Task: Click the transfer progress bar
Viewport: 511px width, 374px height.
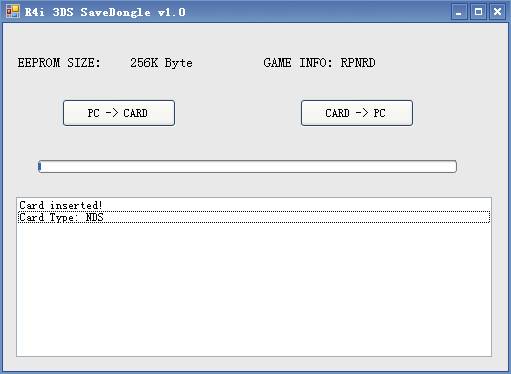Action: (x=247, y=166)
